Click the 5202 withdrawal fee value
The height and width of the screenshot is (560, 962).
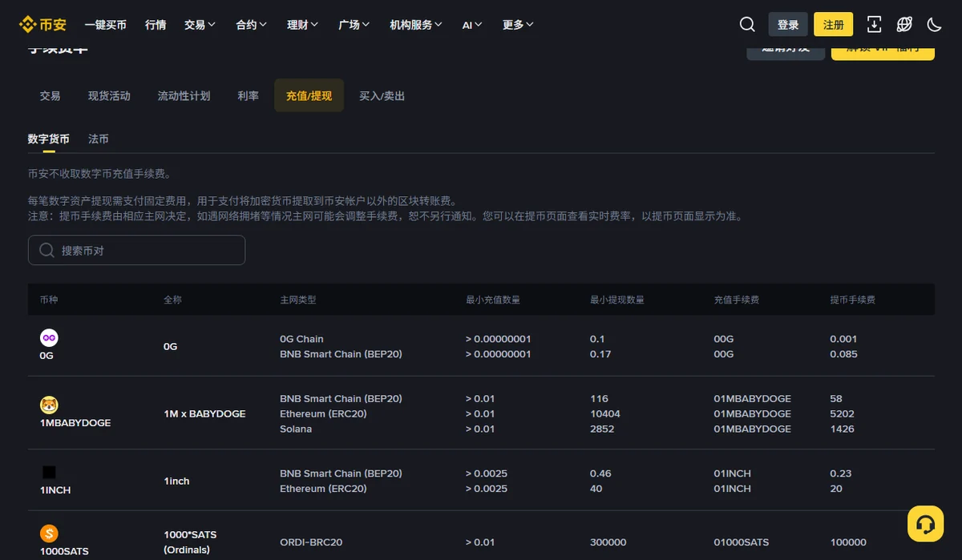[843, 413]
